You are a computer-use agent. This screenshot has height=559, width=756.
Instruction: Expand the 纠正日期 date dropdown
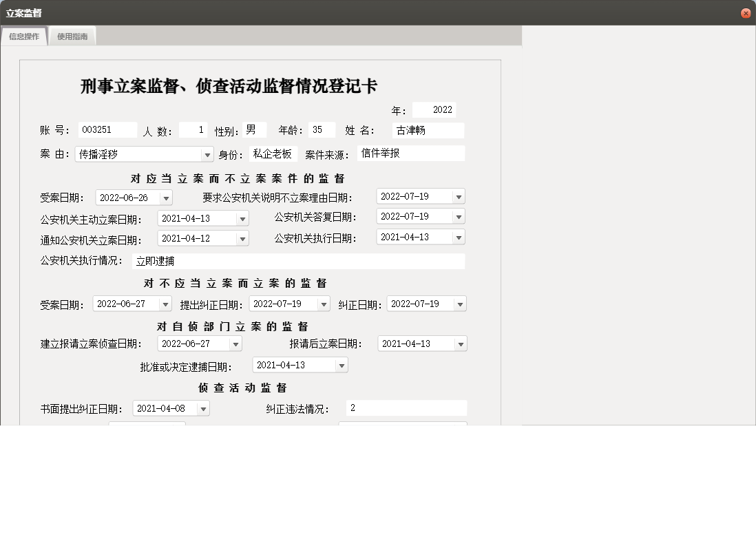click(x=460, y=304)
